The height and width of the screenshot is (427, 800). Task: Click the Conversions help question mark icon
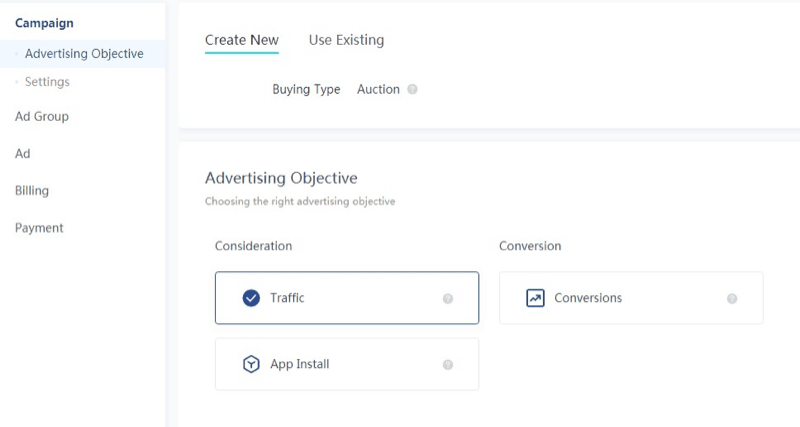[x=732, y=298]
